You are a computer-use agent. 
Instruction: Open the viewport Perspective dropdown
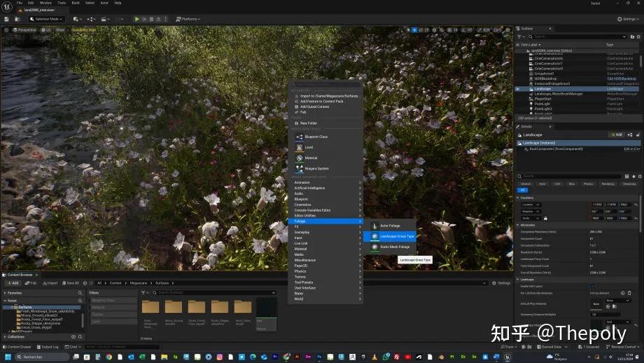pyautogui.click(x=24, y=30)
